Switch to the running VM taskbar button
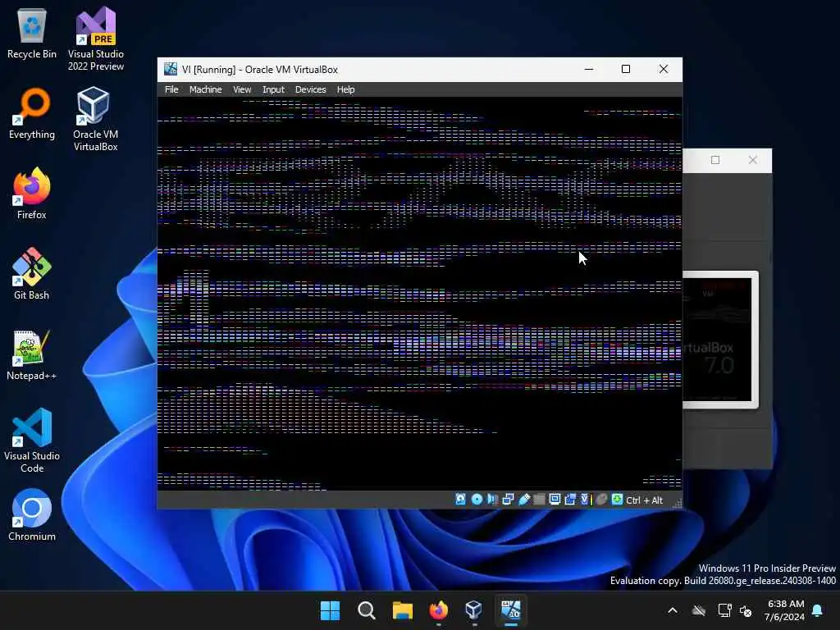 (x=510, y=610)
